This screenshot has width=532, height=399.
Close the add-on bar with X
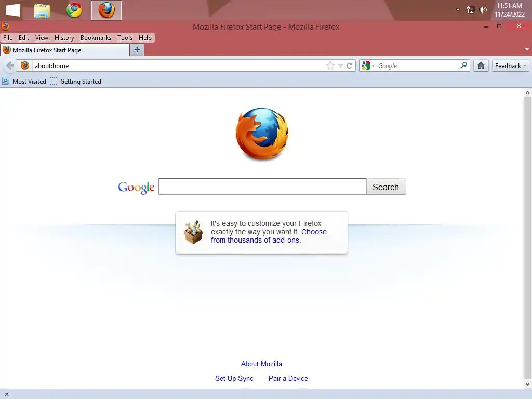6,394
